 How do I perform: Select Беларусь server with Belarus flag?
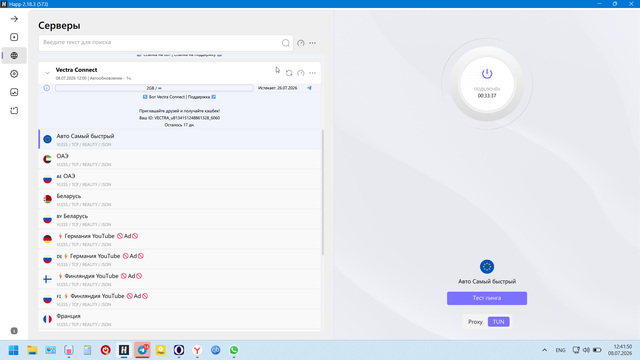[180, 200]
